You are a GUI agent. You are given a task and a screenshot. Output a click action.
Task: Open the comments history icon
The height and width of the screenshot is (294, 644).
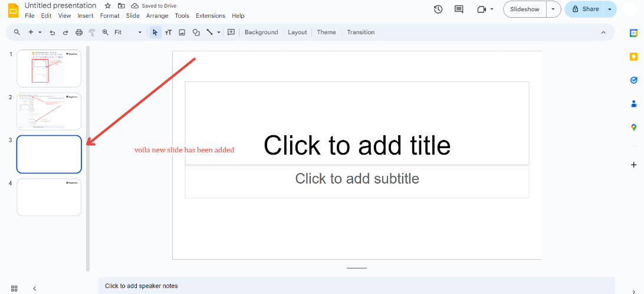(x=459, y=9)
